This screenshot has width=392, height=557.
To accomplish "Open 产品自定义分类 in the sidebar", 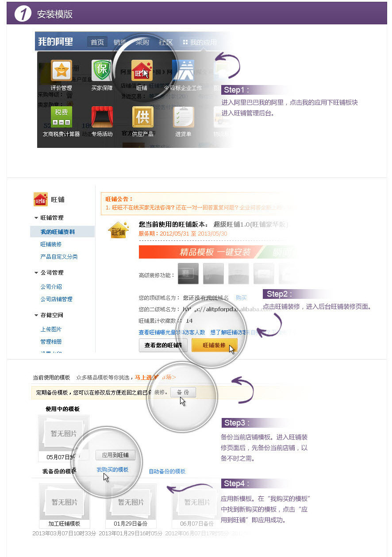I will [59, 257].
